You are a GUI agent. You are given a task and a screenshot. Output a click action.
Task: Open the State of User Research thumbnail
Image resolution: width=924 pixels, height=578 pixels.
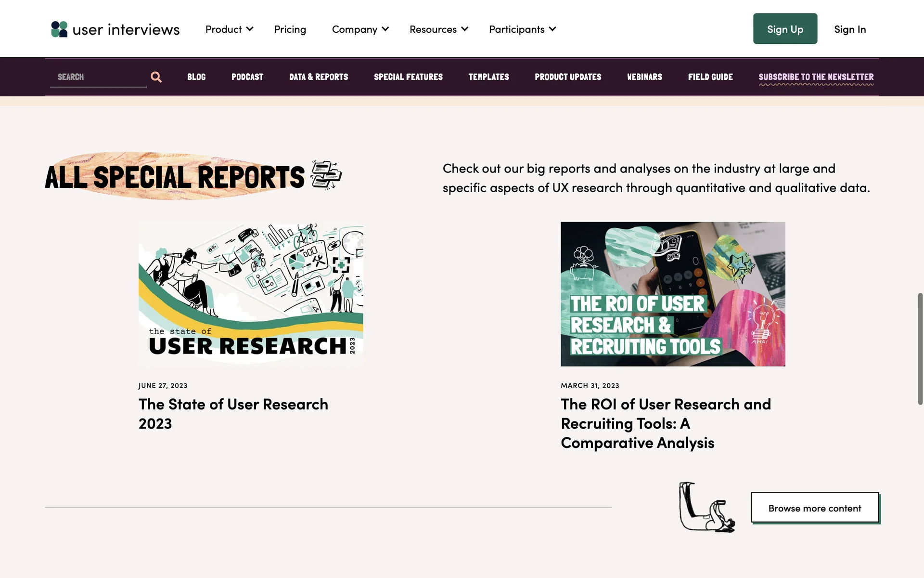click(x=251, y=294)
